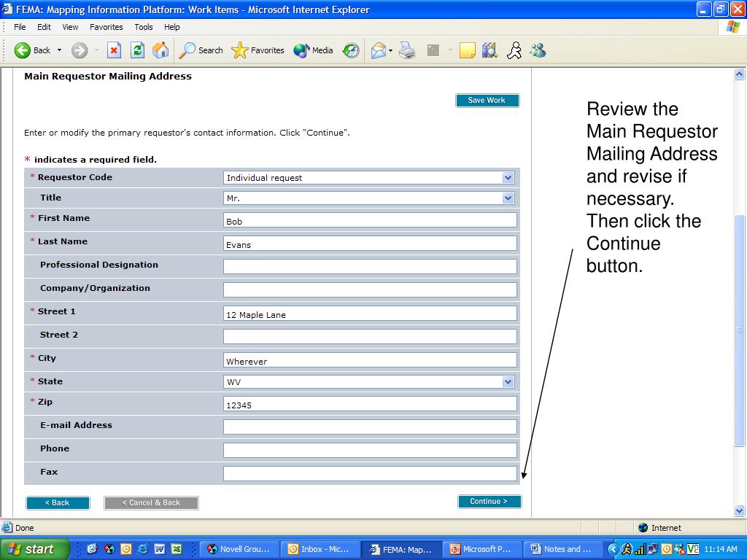The image size is (747, 560).
Task: Switch to Notes and... Word taskbar button
Action: pyautogui.click(x=562, y=549)
